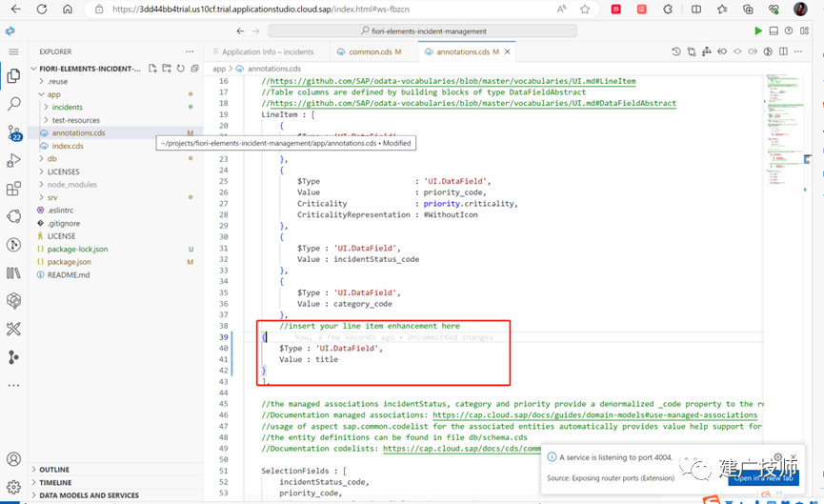Open the Run and Debug view
This screenshot has height=504, width=824.
pos(13,160)
